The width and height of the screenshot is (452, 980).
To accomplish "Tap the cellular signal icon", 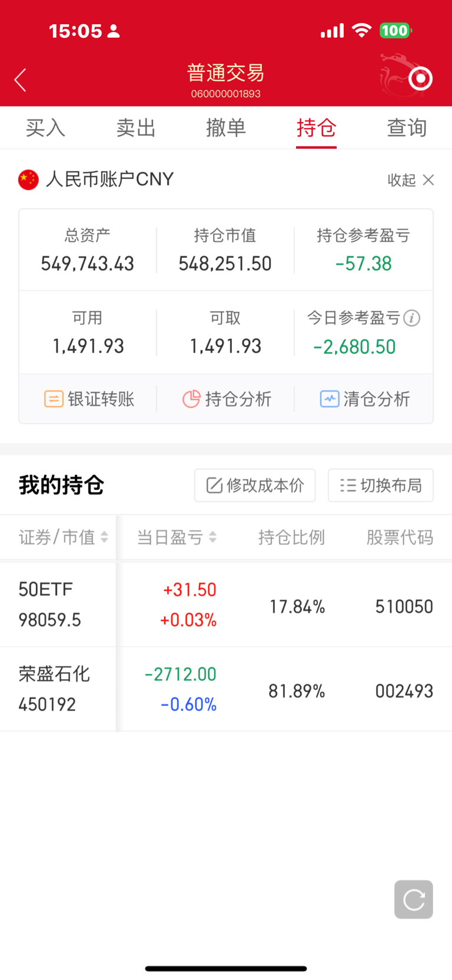I will point(332,31).
